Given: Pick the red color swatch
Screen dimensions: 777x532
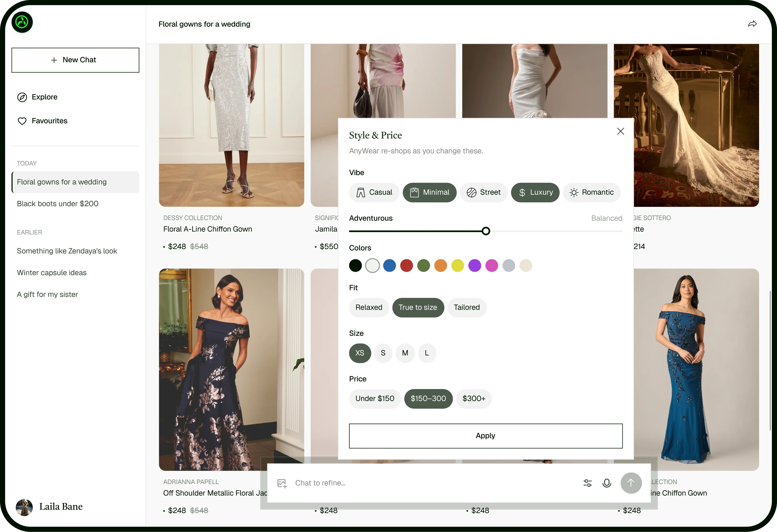Looking at the screenshot, I should (407, 266).
